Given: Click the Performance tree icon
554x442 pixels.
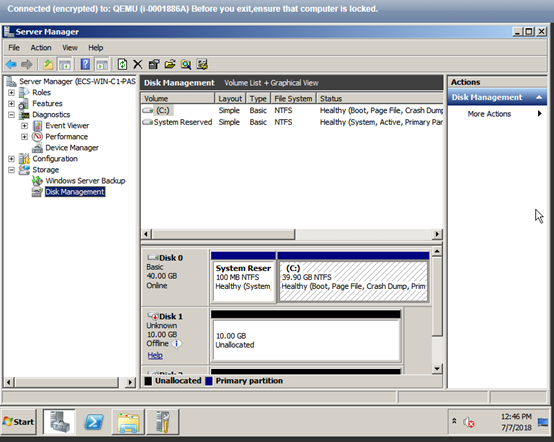Looking at the screenshot, I should click(x=37, y=137).
